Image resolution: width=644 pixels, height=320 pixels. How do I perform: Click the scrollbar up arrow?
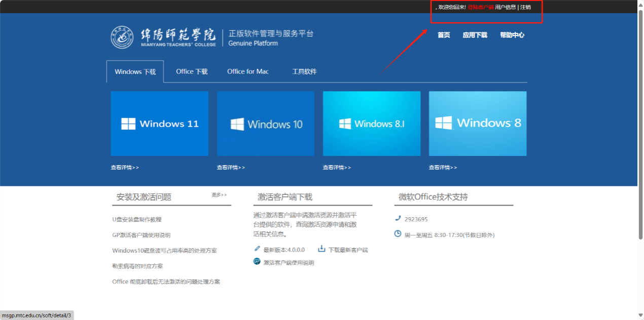click(x=640, y=4)
